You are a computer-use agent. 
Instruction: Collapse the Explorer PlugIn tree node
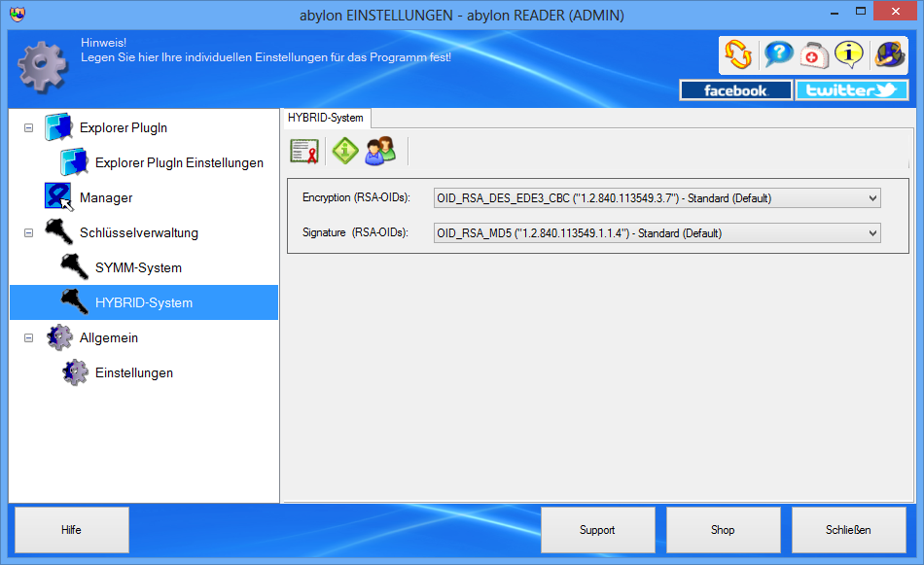coord(28,127)
